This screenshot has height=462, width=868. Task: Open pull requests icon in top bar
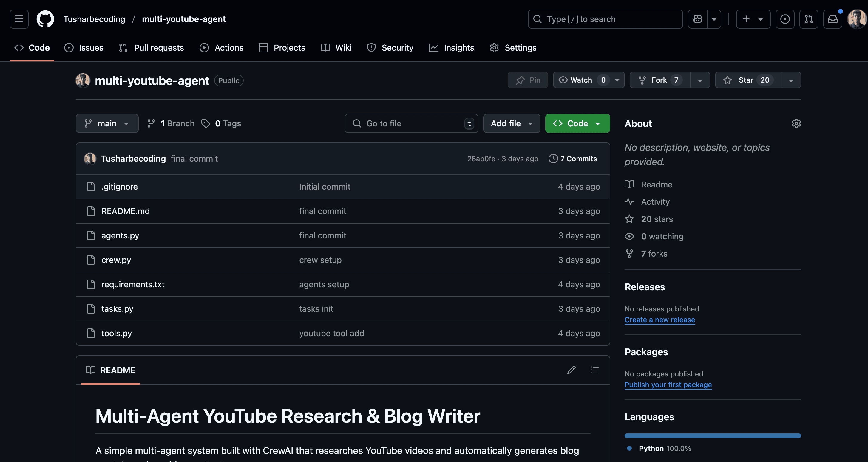point(809,19)
